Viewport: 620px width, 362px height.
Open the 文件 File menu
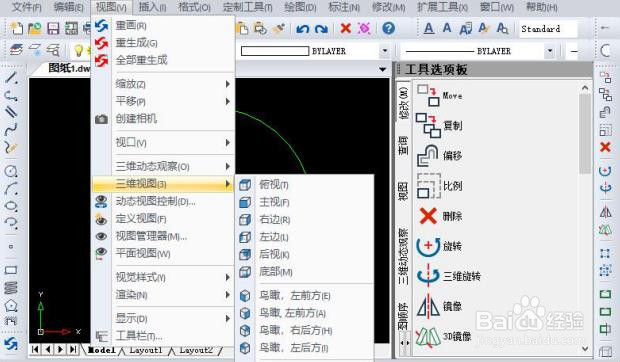pos(26,7)
